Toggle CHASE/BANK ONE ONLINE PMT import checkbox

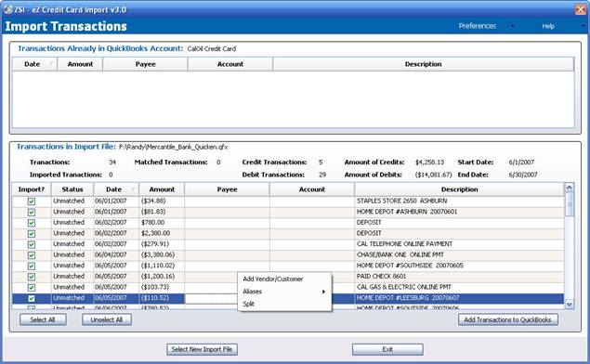point(32,255)
